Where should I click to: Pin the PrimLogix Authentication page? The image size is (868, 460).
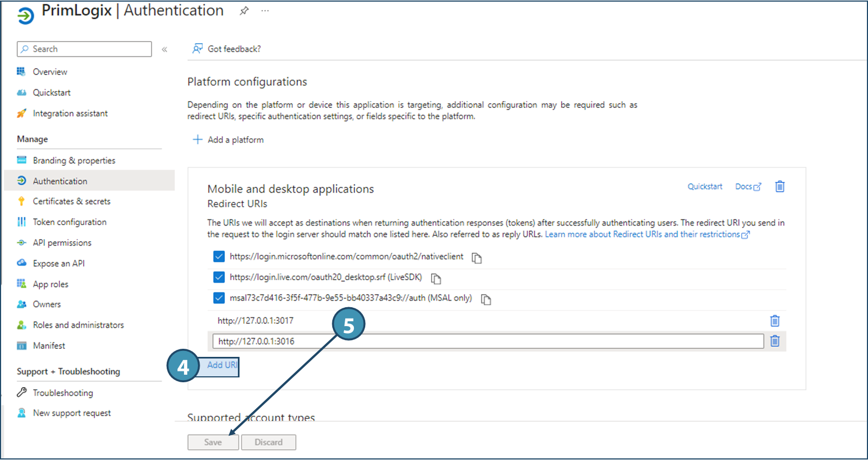pos(244,11)
